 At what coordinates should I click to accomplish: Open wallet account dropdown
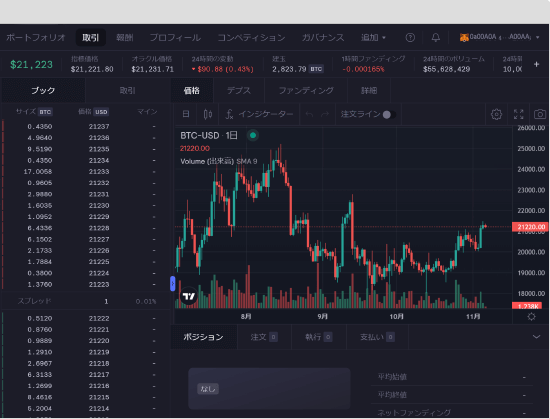pyautogui.click(x=499, y=37)
